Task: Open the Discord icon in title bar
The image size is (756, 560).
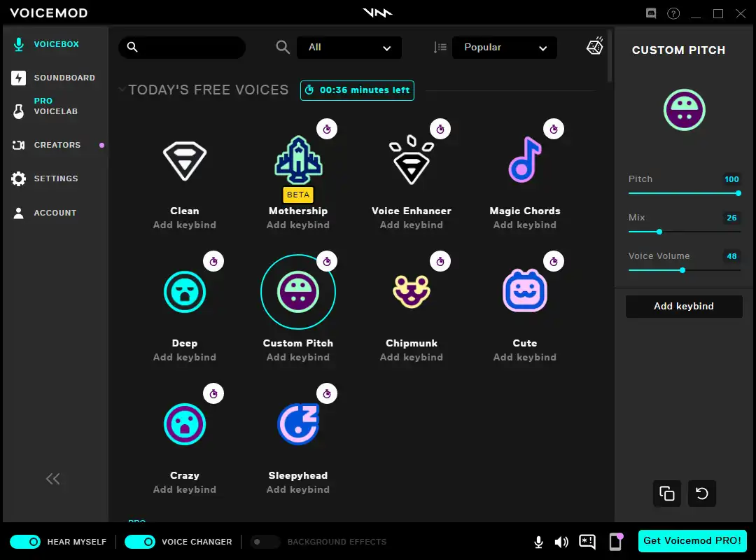Action: pyautogui.click(x=651, y=13)
